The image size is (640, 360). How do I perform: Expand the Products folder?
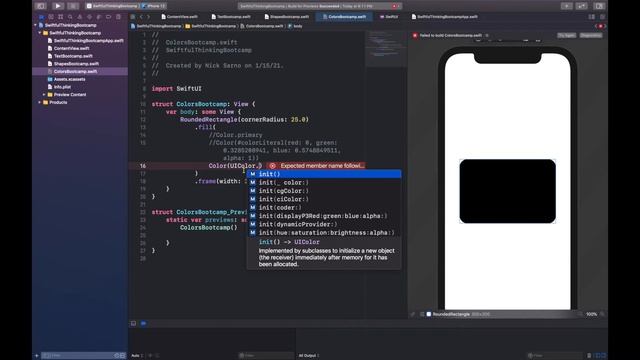tap(40, 102)
